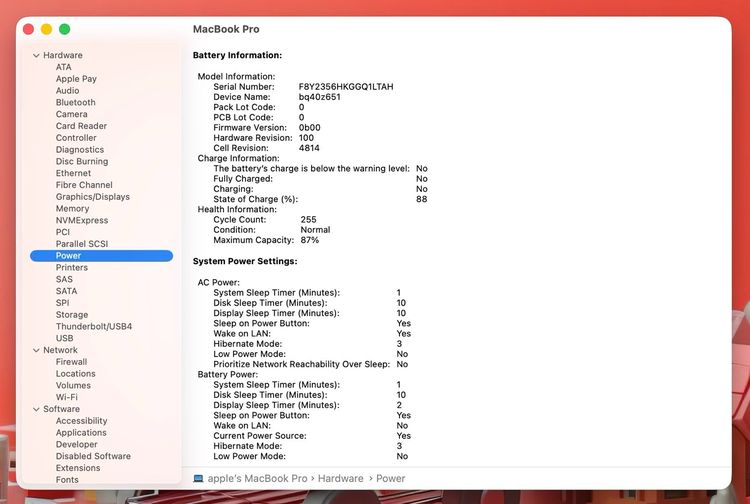The width and height of the screenshot is (750, 504).
Task: Collapse the Hardware section chevron
Action: [36, 55]
